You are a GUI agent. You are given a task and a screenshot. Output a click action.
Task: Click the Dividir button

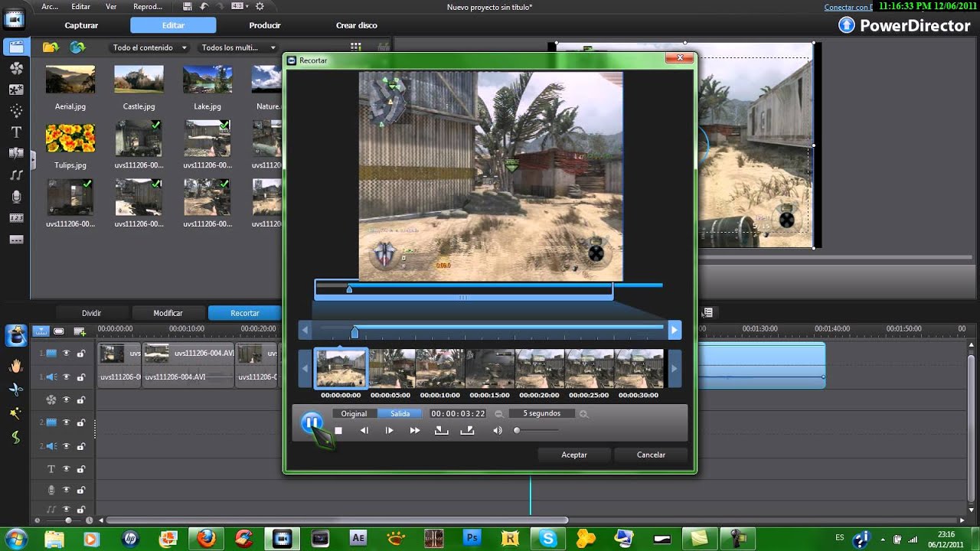(92, 313)
